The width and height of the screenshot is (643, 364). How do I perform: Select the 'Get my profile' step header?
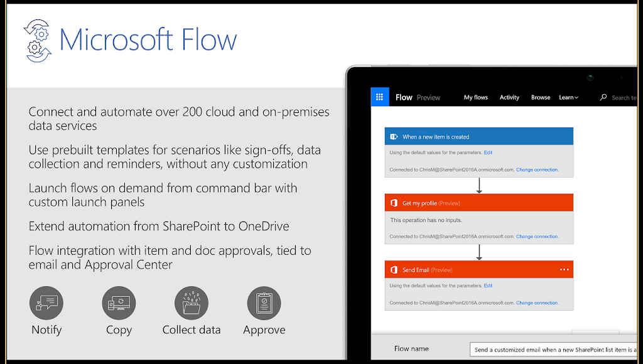click(x=479, y=203)
